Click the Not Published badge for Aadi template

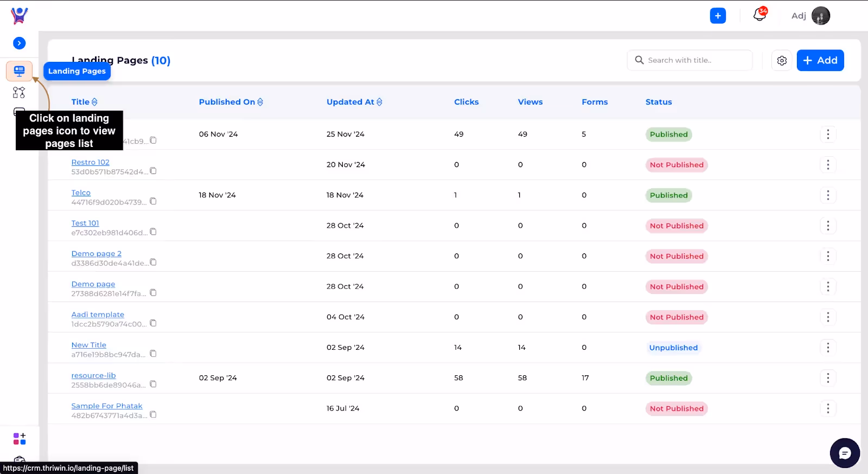point(676,317)
